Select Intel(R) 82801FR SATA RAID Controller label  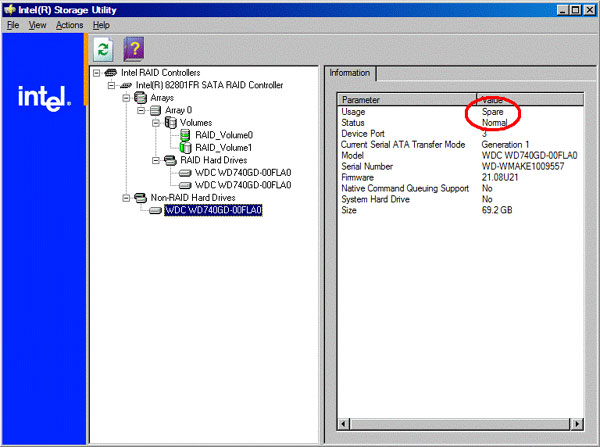tap(209, 85)
